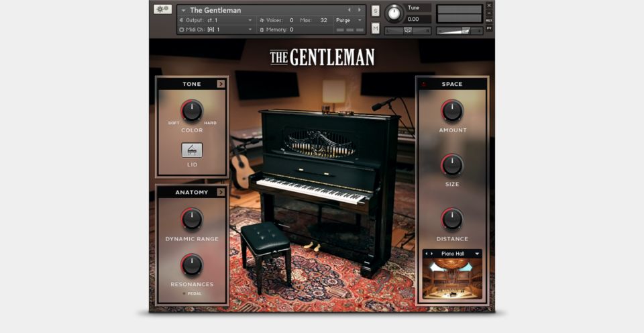Screen dimensions: 644x333
Task: Click the master Tune knob
Action: click(394, 13)
